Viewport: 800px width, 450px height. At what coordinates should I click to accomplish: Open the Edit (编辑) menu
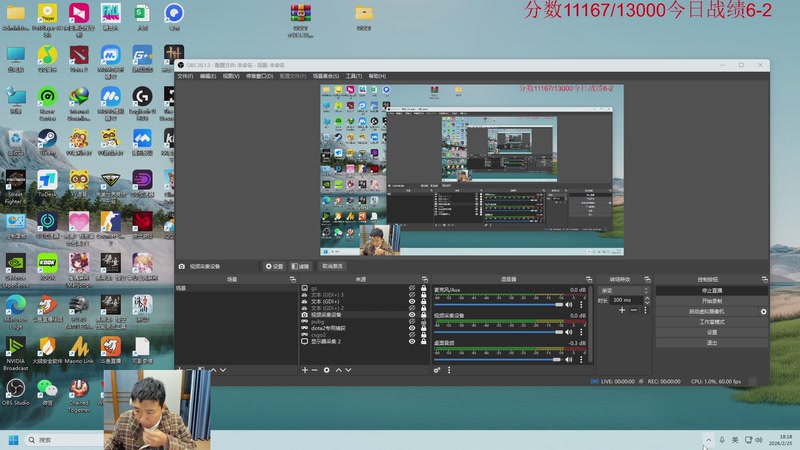coord(208,76)
